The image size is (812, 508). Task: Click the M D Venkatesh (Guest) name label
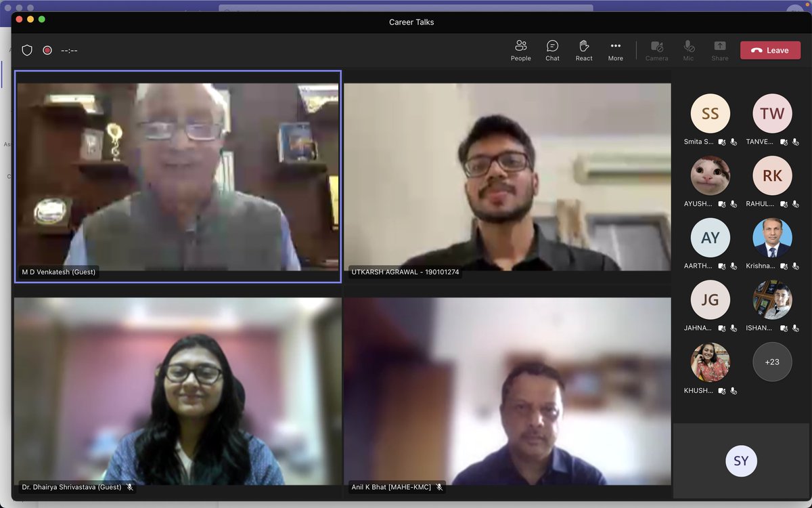pyautogui.click(x=59, y=272)
